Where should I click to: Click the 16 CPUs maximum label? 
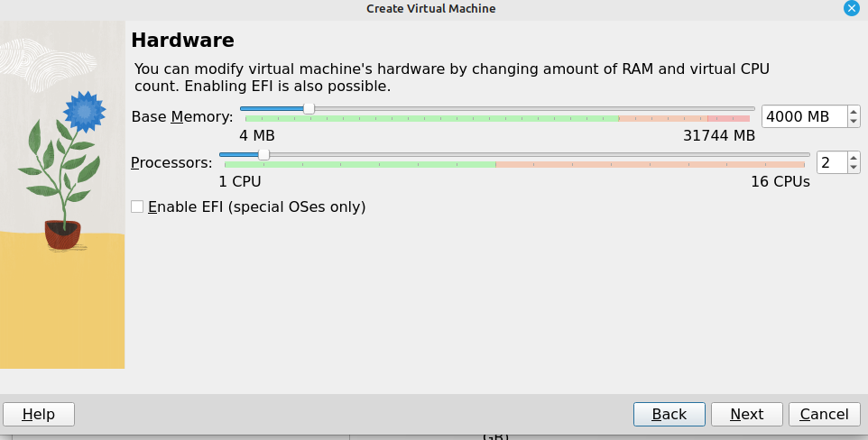[x=780, y=181]
